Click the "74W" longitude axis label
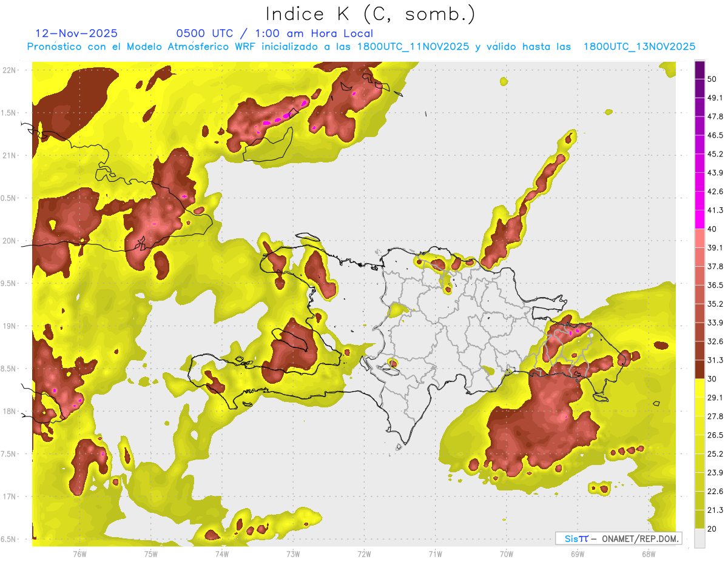This screenshot has height=562, width=728. point(221,554)
